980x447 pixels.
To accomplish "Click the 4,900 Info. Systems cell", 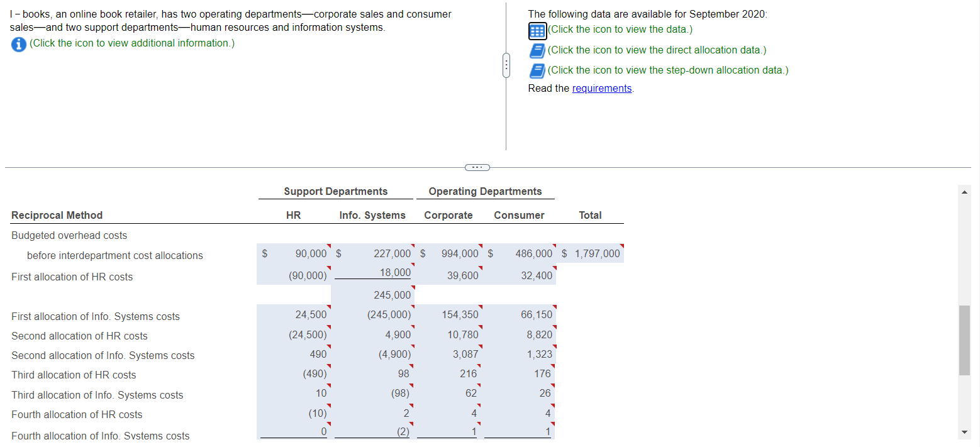I will pyautogui.click(x=373, y=334).
